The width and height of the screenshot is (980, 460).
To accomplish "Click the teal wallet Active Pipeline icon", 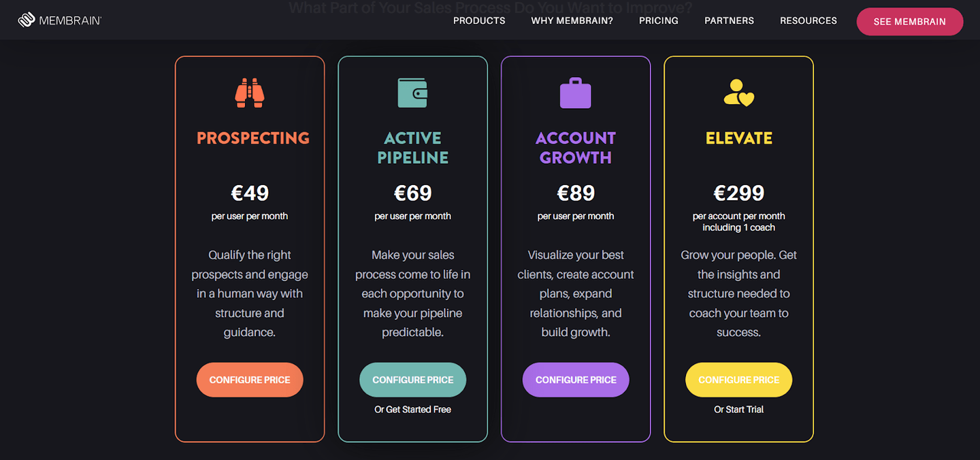I will point(412,93).
